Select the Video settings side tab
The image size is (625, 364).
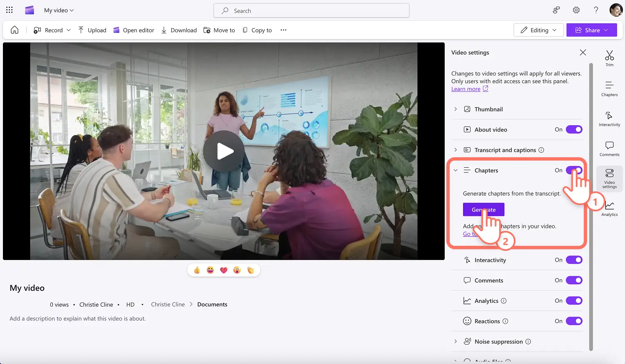(x=610, y=178)
